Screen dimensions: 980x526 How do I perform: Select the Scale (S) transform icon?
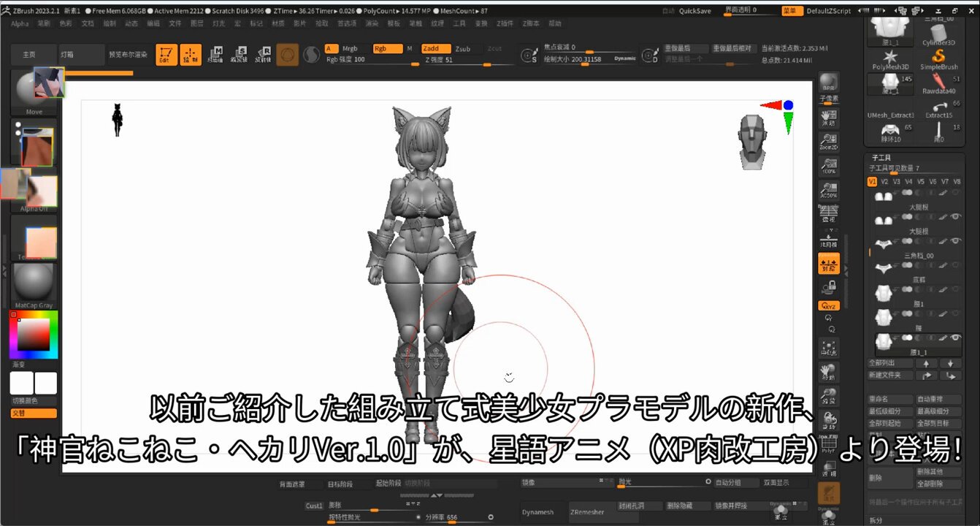(240, 56)
